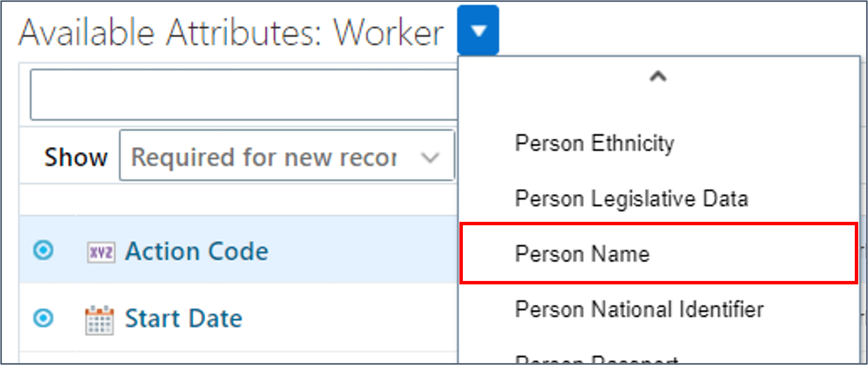Screen dimensions: 868x365
Task: Select Person Legislative Data entry
Action: (x=631, y=198)
